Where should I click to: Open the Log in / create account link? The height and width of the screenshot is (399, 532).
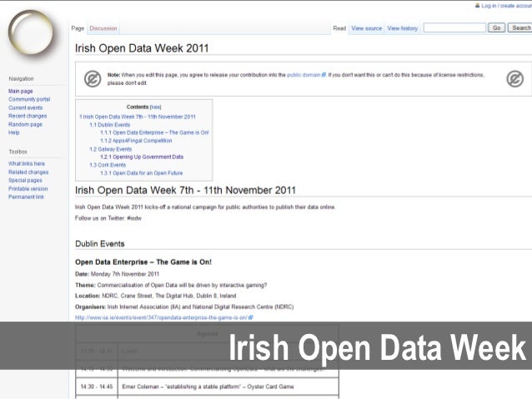[506, 6]
